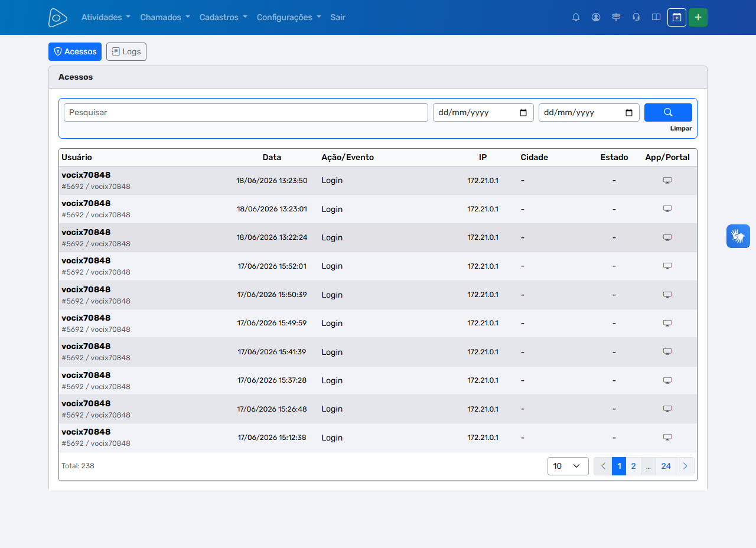This screenshot has width=756, height=548.
Task: Open the user profile icon
Action: pyautogui.click(x=596, y=18)
